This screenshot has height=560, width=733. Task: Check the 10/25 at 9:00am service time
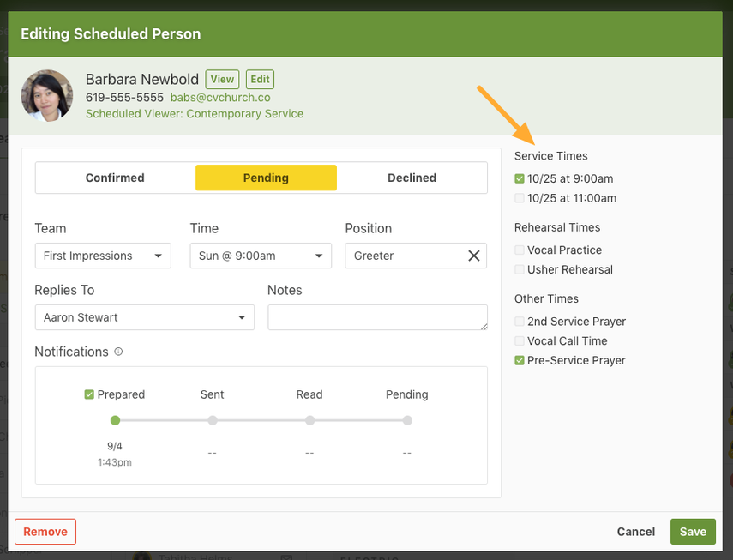[x=519, y=178]
